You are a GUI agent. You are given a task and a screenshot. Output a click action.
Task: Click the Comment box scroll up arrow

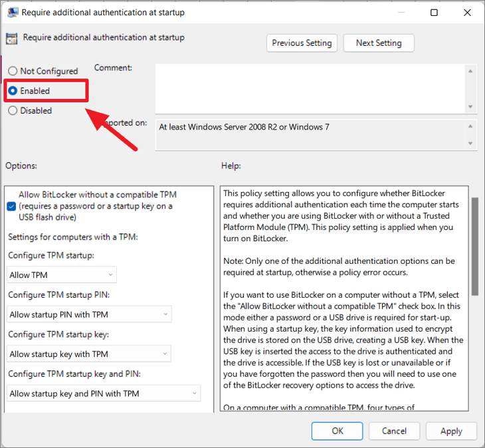[x=470, y=71]
